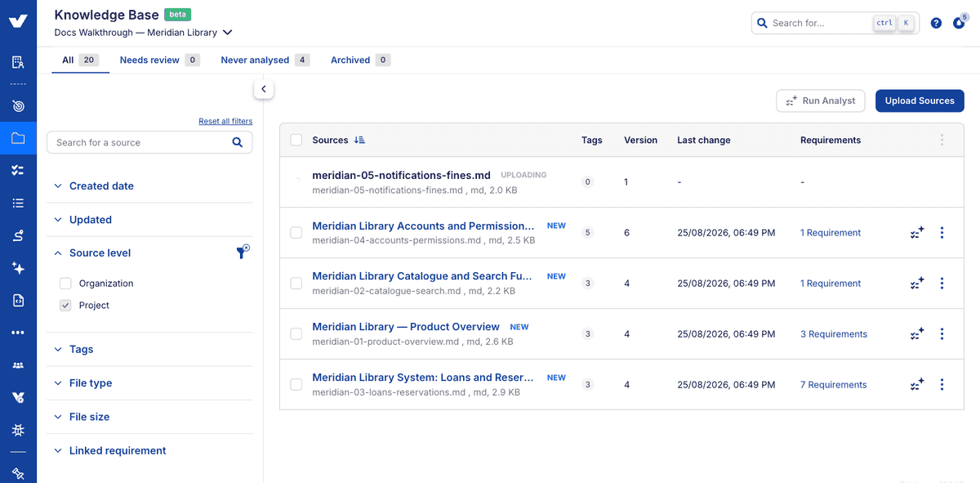This screenshot has width=980, height=483.
Task: Open the sparkle AI icon in the sidebar
Action: pos(18,268)
